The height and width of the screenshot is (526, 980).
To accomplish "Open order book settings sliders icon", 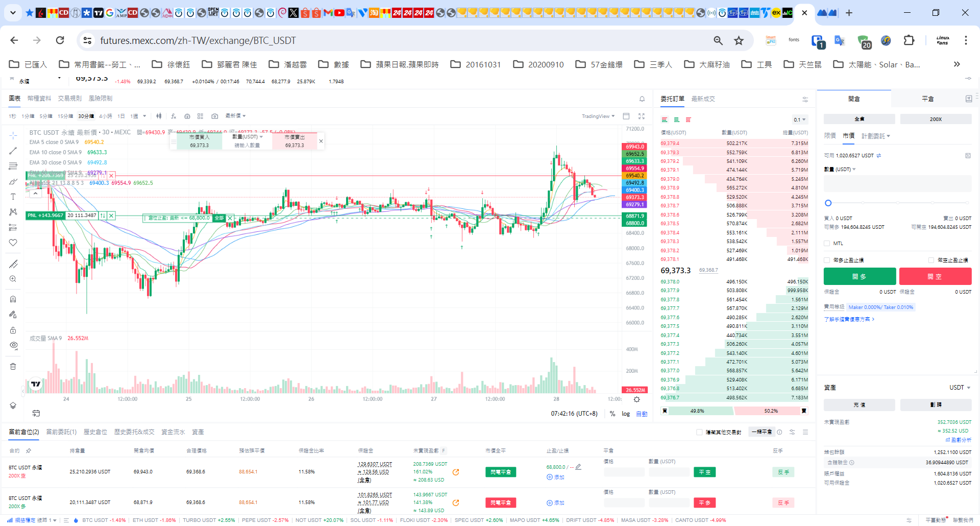I will (805, 99).
